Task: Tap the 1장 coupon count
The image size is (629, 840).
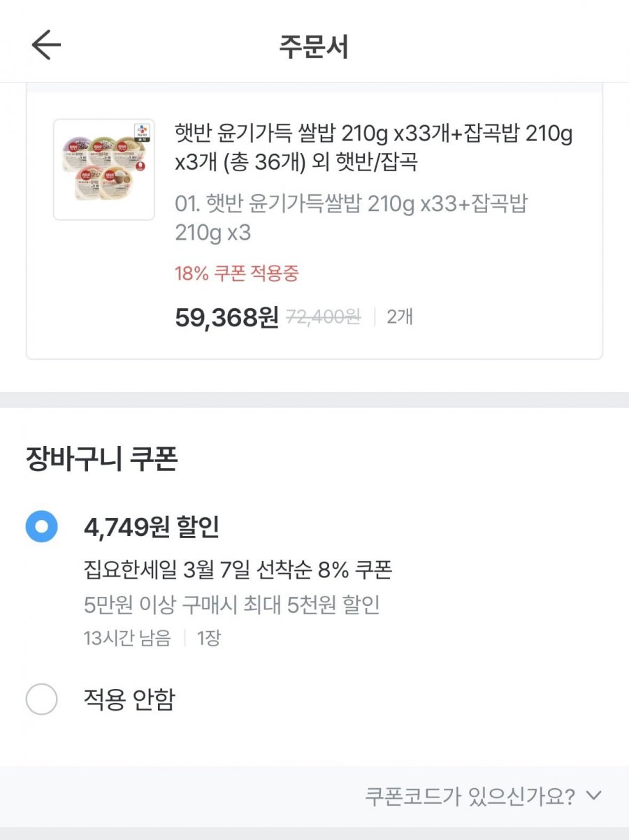Action: click(208, 638)
